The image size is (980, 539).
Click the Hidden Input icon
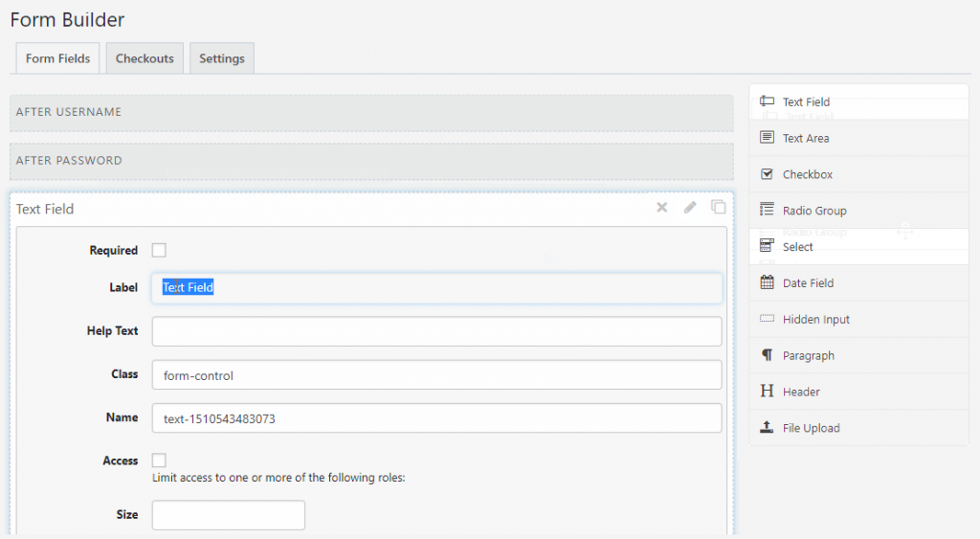point(767,318)
